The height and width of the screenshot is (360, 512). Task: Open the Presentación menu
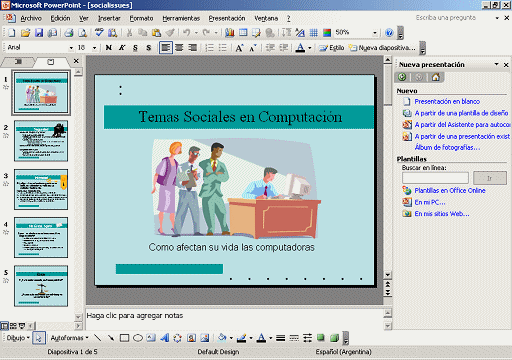click(x=227, y=18)
